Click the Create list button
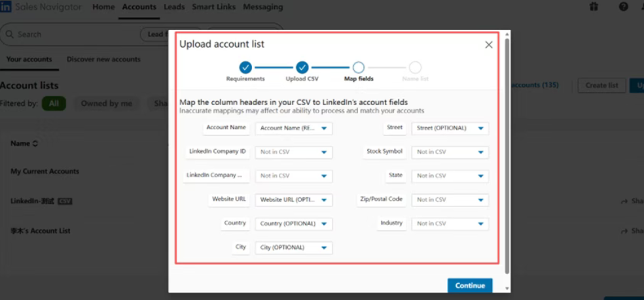 click(x=601, y=86)
